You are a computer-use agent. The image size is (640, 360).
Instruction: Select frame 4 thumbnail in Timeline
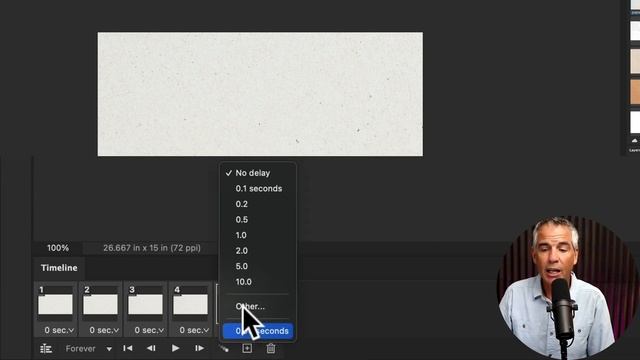coord(190,305)
